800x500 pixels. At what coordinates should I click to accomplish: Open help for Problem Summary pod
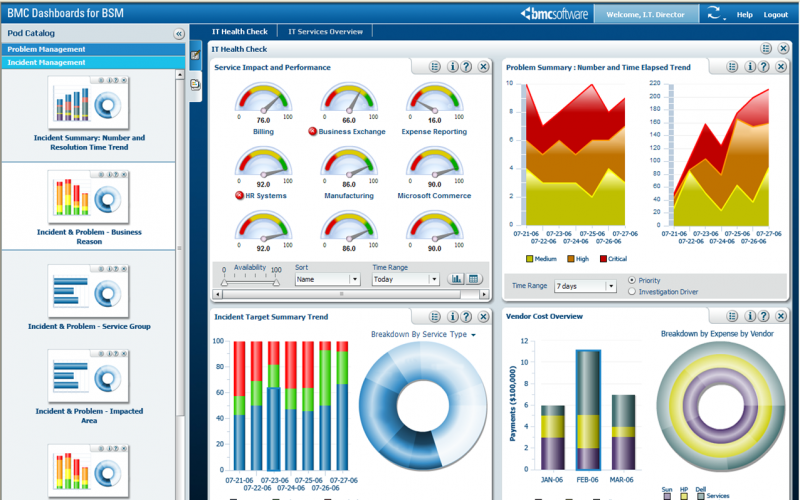[x=764, y=66]
